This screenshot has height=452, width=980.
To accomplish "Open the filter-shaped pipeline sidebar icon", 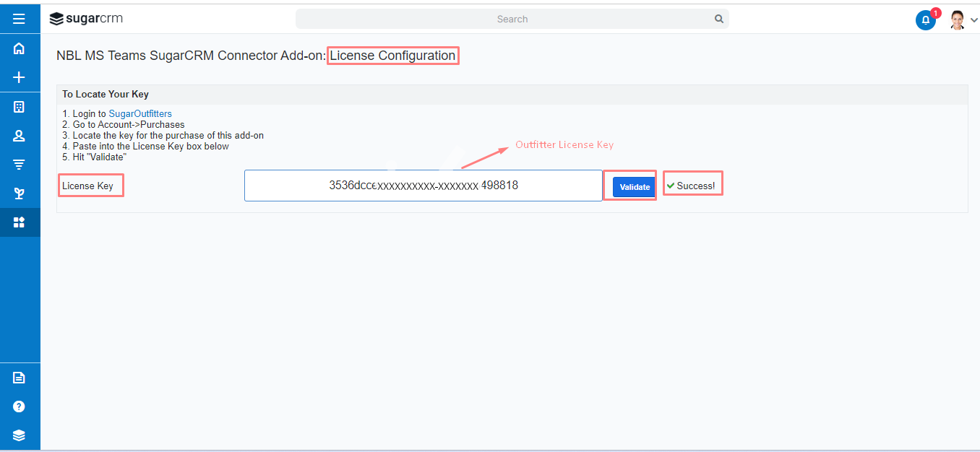I will (20, 165).
